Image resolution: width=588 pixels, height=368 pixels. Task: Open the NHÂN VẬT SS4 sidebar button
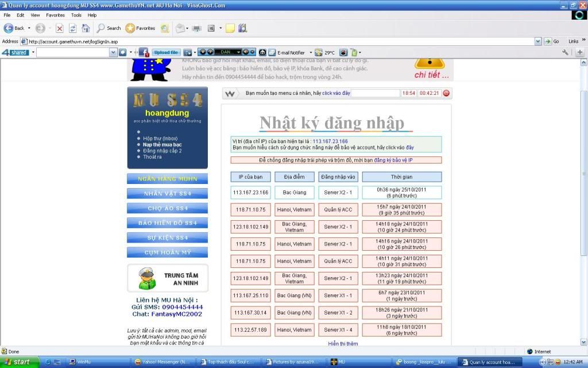(x=167, y=193)
